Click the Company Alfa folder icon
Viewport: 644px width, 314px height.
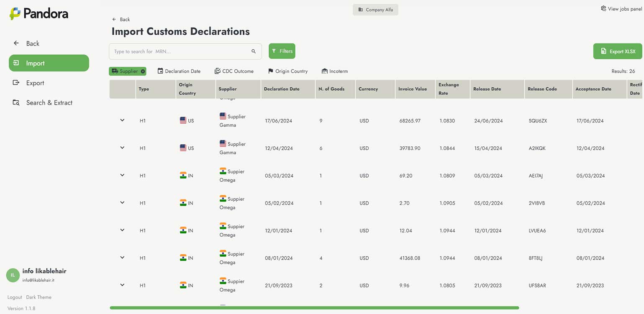360,10
